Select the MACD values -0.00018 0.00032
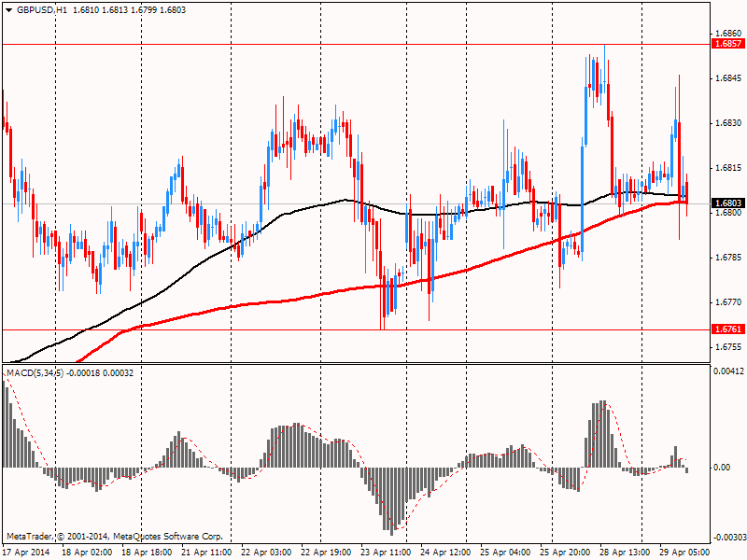This screenshot has width=747, height=560. tap(100, 372)
